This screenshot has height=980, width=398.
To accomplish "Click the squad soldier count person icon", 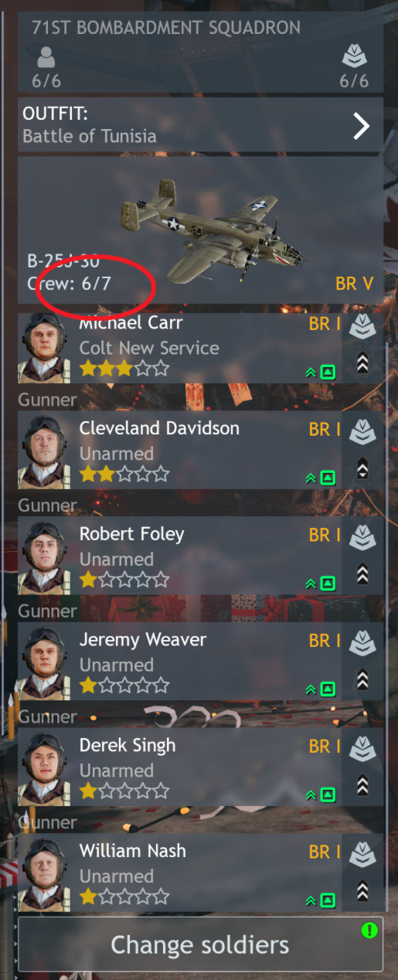I will (46, 58).
